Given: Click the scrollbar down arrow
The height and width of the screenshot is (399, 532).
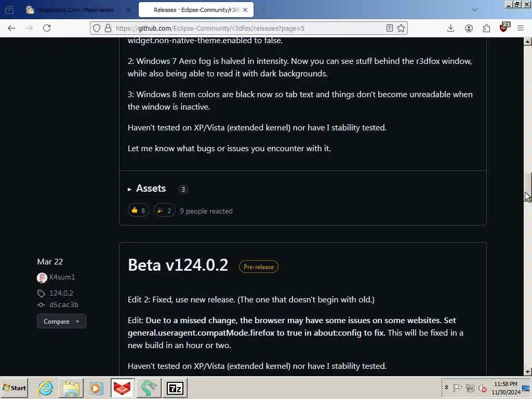Looking at the screenshot, I should click(528, 372).
